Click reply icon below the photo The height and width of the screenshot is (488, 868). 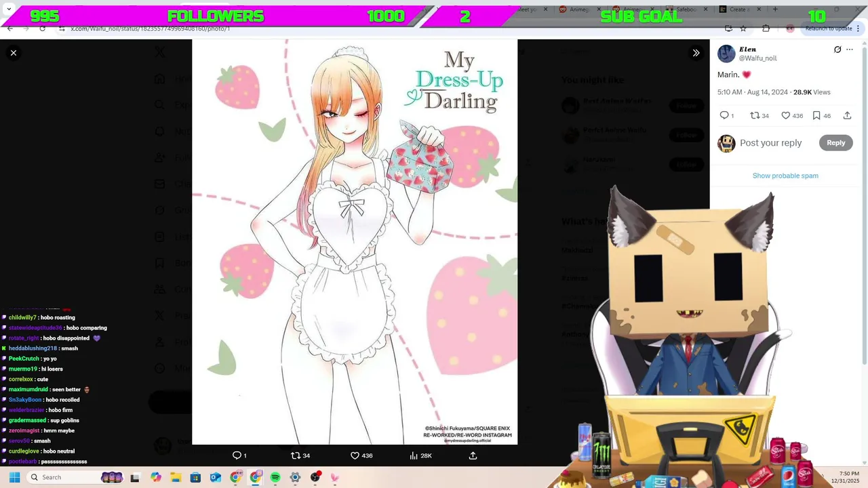click(x=237, y=455)
